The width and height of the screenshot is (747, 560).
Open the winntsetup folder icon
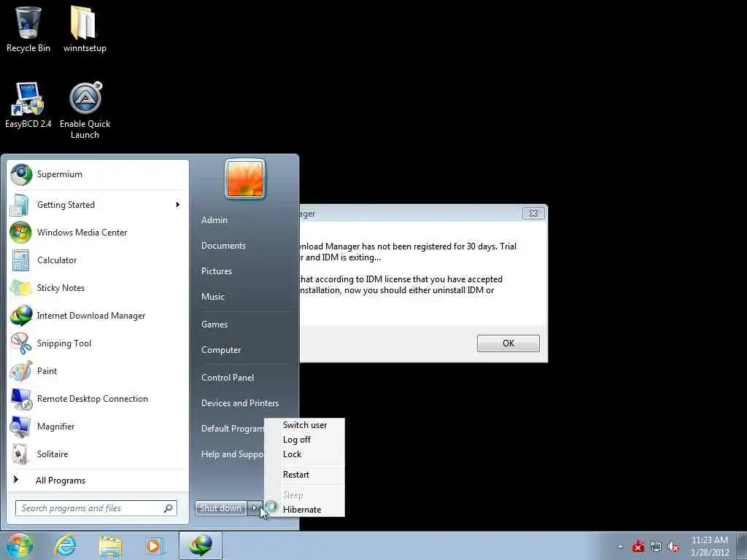(x=85, y=29)
